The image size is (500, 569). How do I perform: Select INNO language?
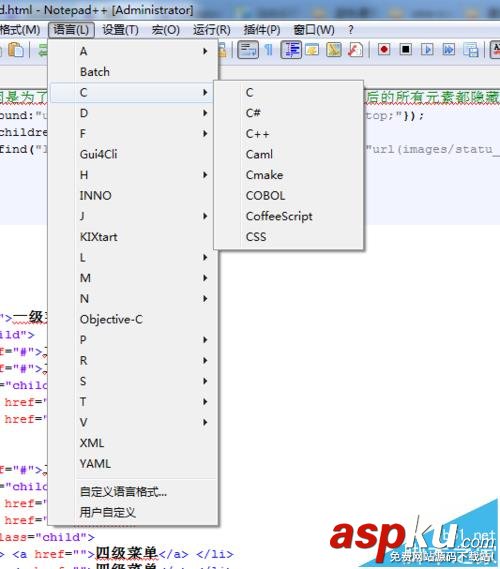click(x=133, y=196)
